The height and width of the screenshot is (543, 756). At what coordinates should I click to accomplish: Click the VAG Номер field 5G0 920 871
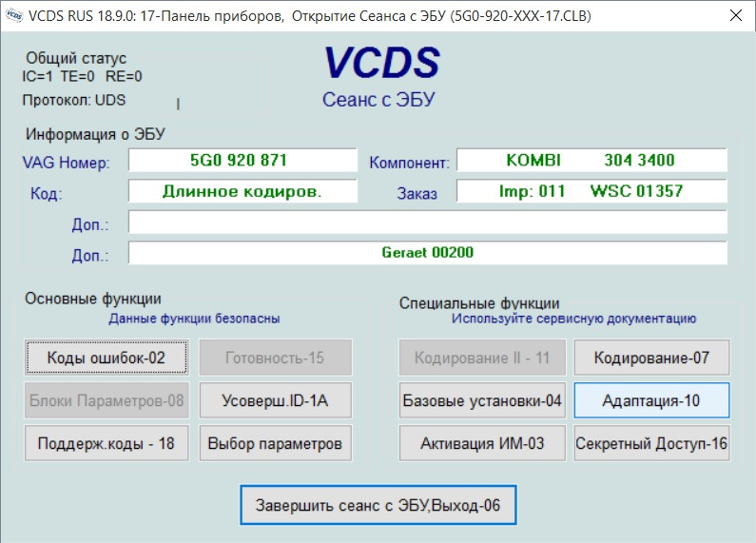tap(242, 160)
